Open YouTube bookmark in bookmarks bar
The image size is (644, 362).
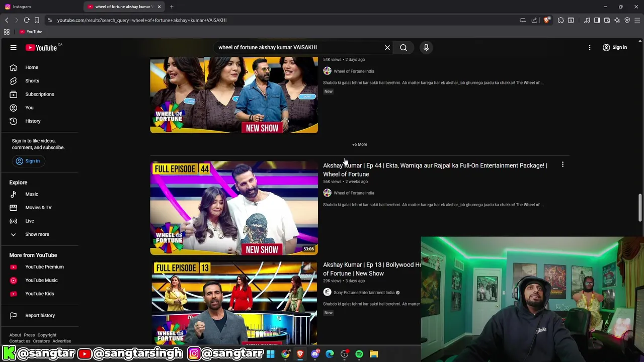(31, 32)
